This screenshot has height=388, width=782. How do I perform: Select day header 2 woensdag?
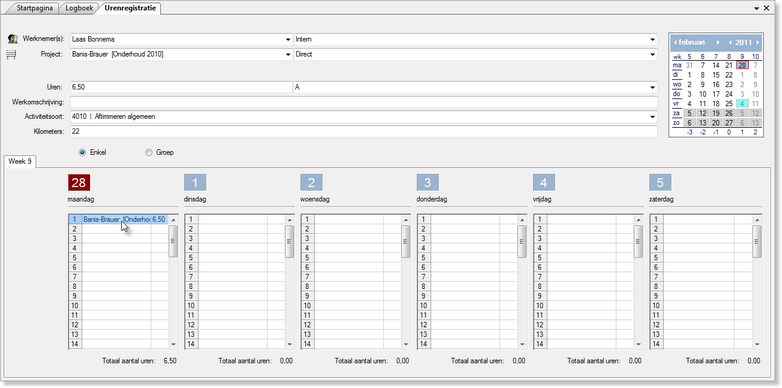point(312,183)
